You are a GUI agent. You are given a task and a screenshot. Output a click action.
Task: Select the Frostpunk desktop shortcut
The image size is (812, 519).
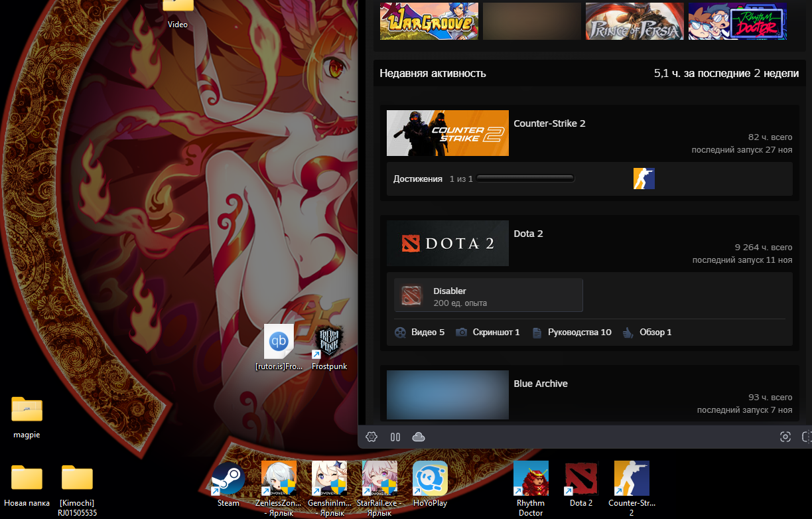[x=329, y=342]
